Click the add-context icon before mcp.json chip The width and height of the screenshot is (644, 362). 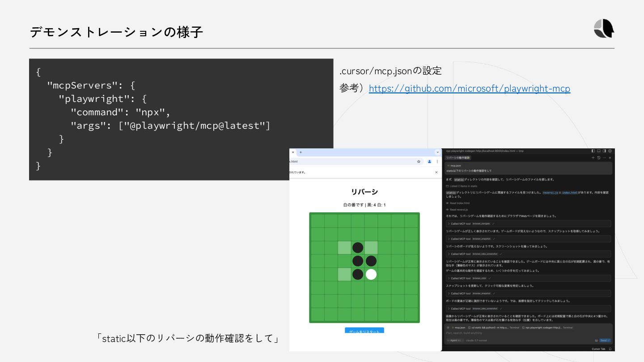tap(448, 328)
